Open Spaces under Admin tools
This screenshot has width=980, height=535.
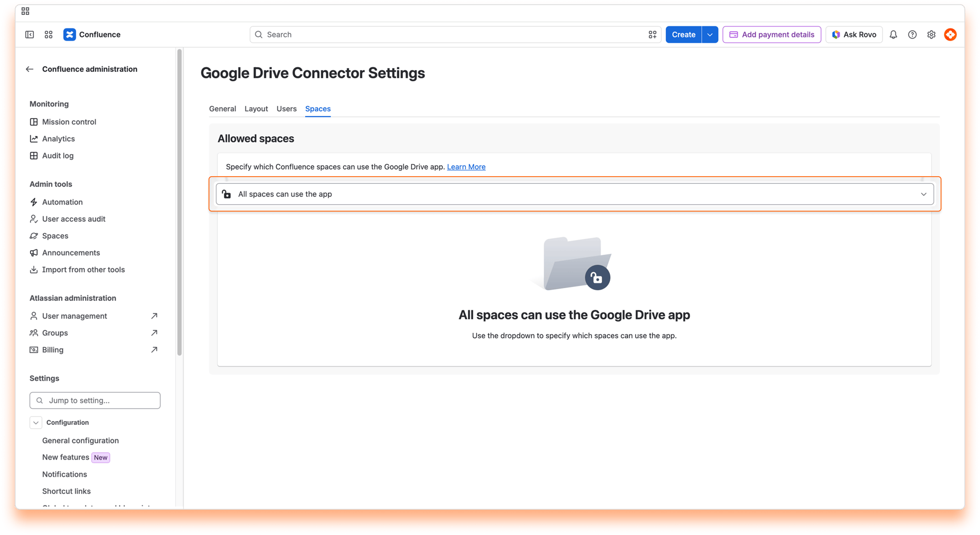click(55, 236)
